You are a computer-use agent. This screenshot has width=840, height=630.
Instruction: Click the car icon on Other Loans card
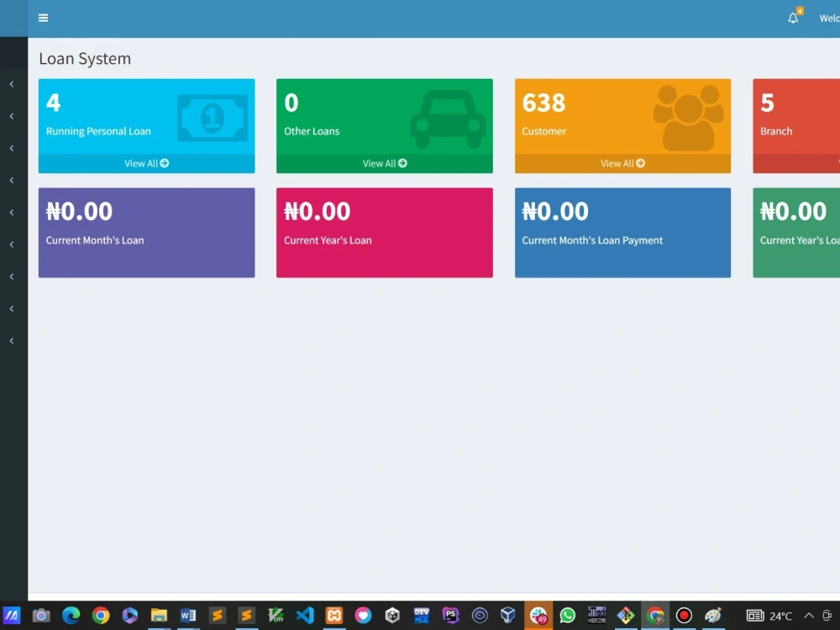coord(449,119)
